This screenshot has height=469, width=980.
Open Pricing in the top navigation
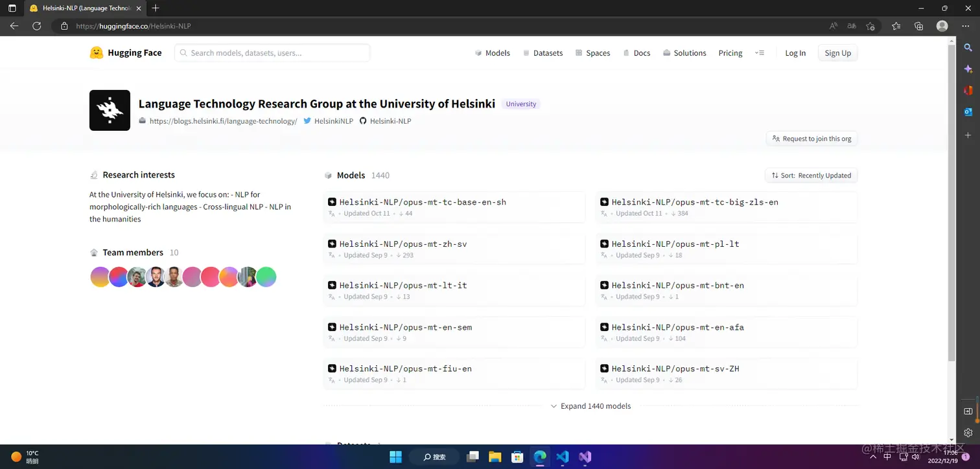click(730, 53)
